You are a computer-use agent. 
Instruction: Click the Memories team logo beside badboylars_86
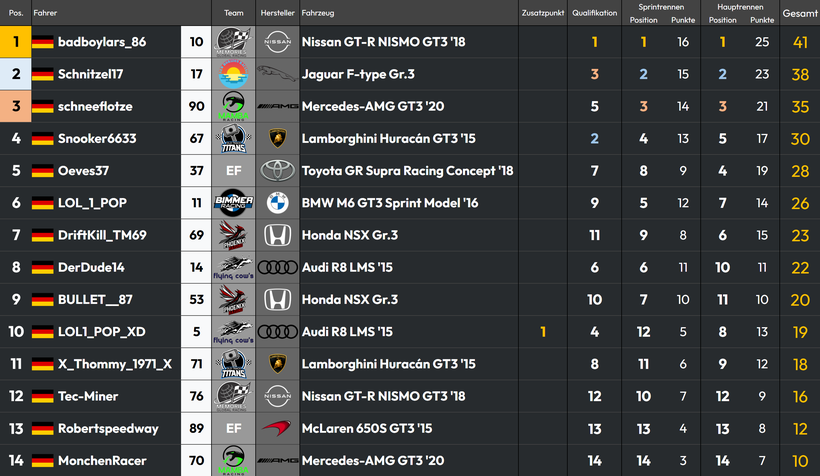point(233,42)
